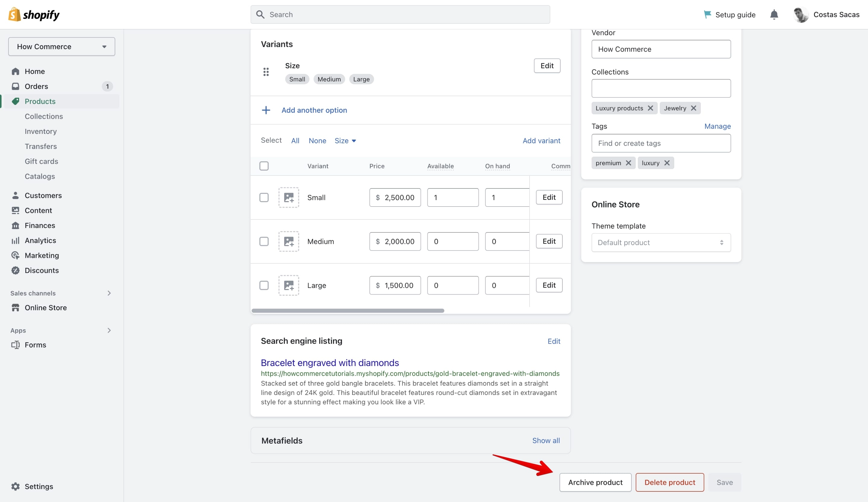Add image to the Large variant
The width and height of the screenshot is (868, 502).
(289, 285)
